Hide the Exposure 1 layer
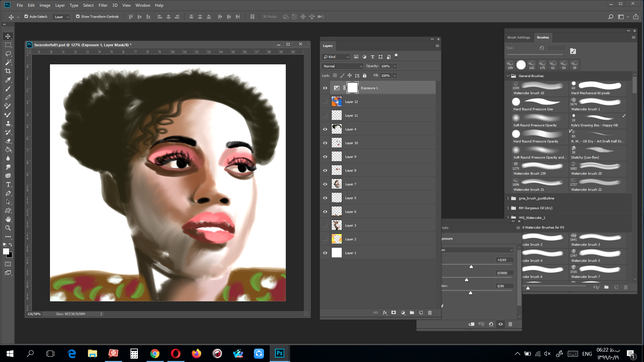 (325, 88)
